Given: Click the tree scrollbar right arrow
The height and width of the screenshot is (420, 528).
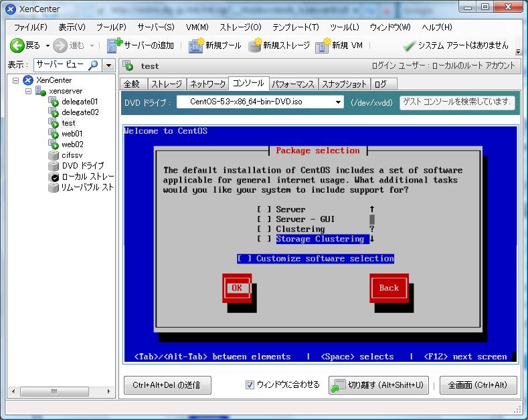Looking at the screenshot, I should tap(108, 391).
